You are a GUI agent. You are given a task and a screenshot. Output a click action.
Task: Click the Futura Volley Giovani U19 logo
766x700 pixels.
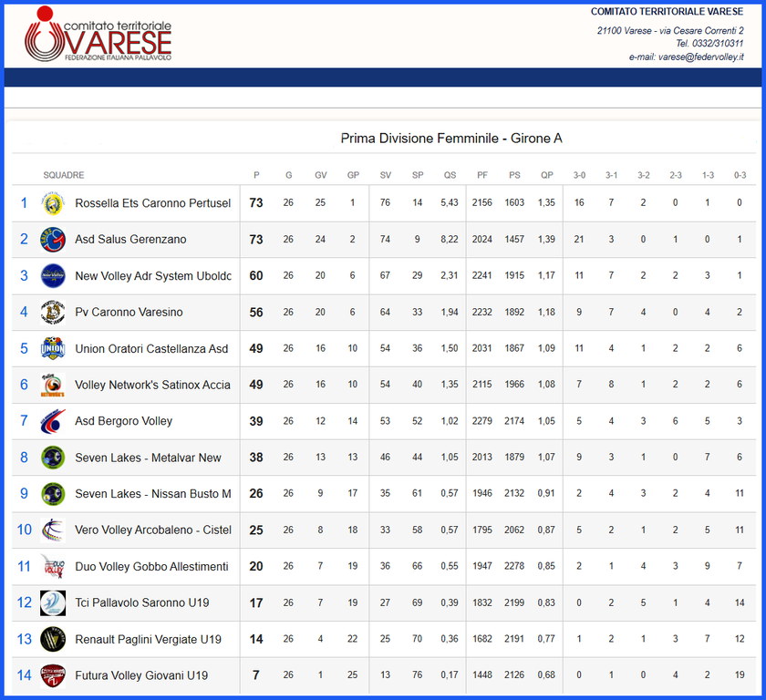tap(53, 675)
